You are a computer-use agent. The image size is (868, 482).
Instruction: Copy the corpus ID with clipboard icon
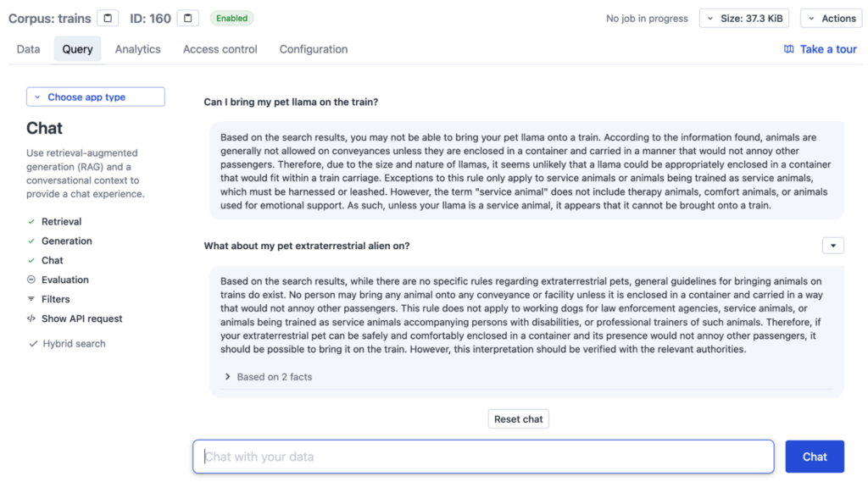pyautogui.click(x=188, y=18)
